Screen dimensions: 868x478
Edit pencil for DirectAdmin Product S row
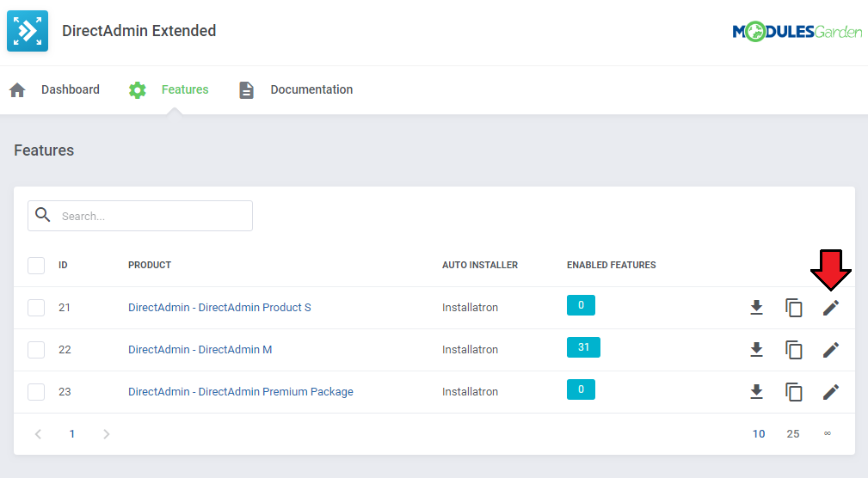pos(831,308)
